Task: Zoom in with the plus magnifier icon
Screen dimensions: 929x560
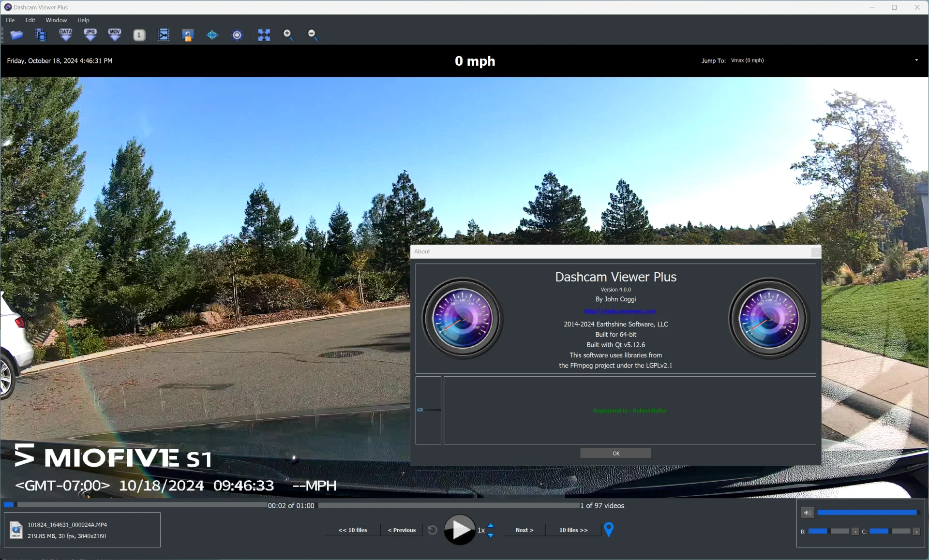Action: (x=288, y=35)
